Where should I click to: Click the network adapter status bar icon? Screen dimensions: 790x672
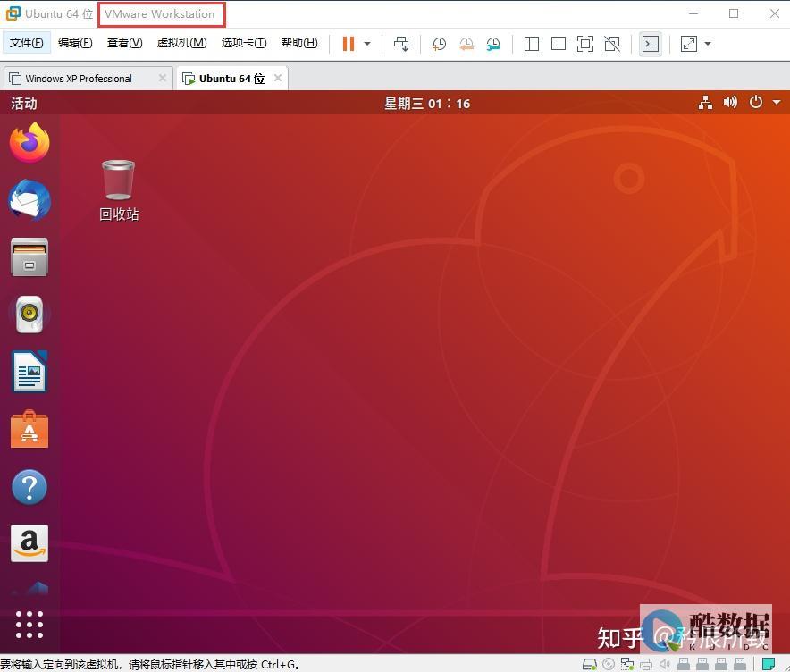tap(627, 665)
